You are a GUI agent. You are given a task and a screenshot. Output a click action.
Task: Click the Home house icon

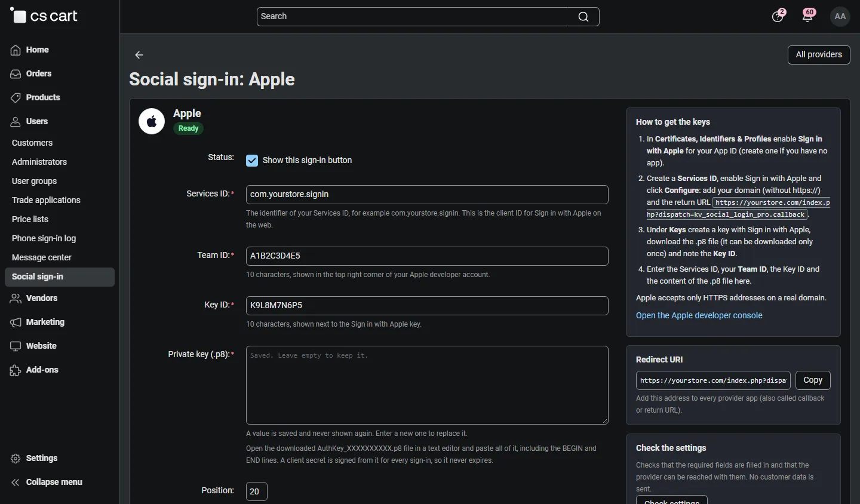pyautogui.click(x=16, y=50)
